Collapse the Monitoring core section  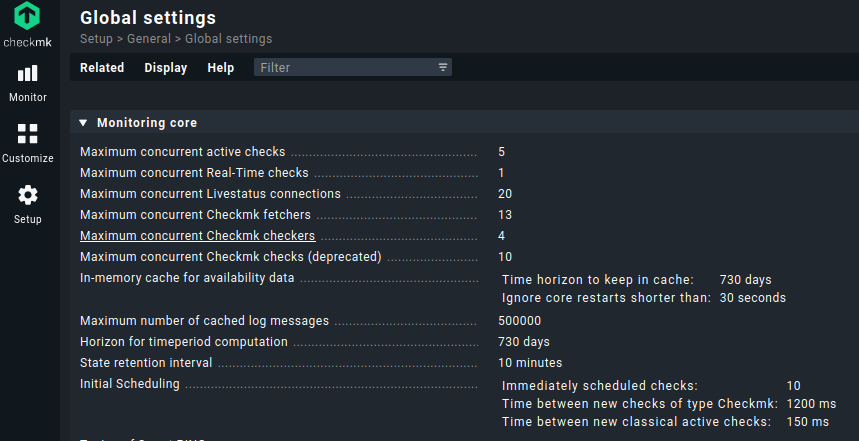point(84,123)
